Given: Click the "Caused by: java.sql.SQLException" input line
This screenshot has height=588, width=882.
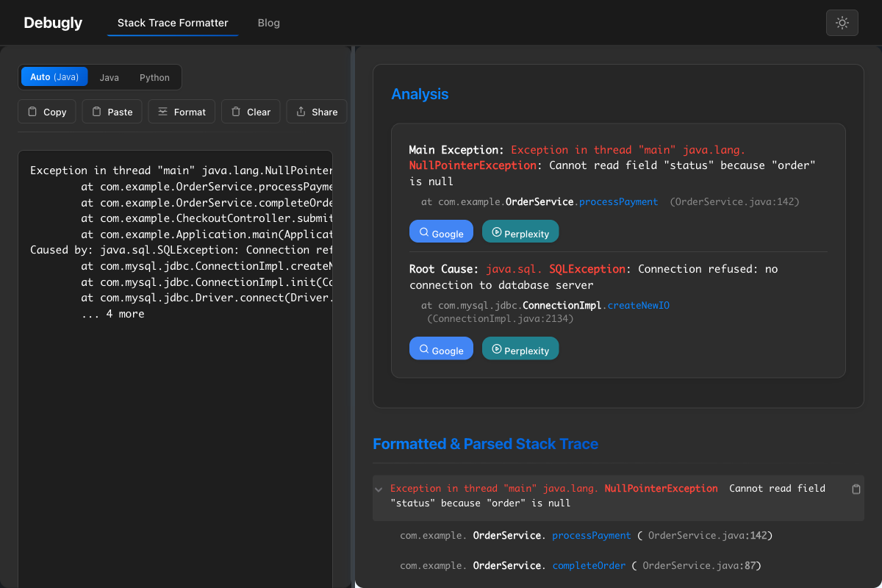Looking at the screenshot, I should 181,250.
